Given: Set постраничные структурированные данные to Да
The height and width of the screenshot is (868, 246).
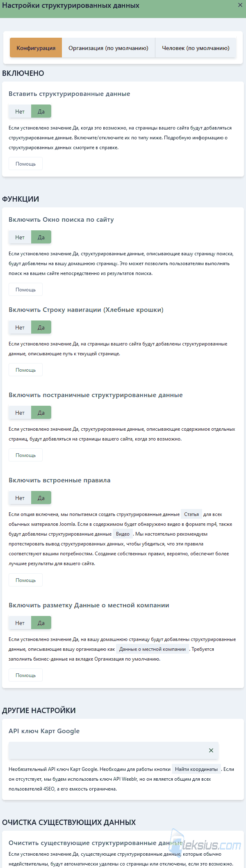Looking at the screenshot, I should pos(41,413).
